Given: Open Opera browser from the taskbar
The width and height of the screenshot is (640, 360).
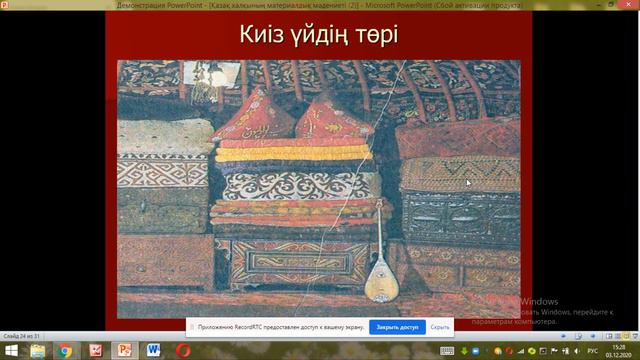Looking at the screenshot, I should 183,351.
